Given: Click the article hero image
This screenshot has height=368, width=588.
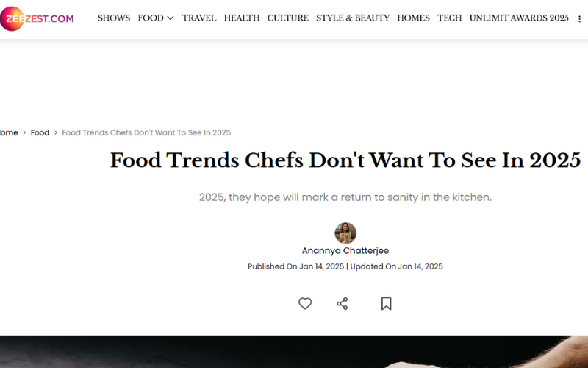Looking at the screenshot, I should pyautogui.click(x=294, y=352).
